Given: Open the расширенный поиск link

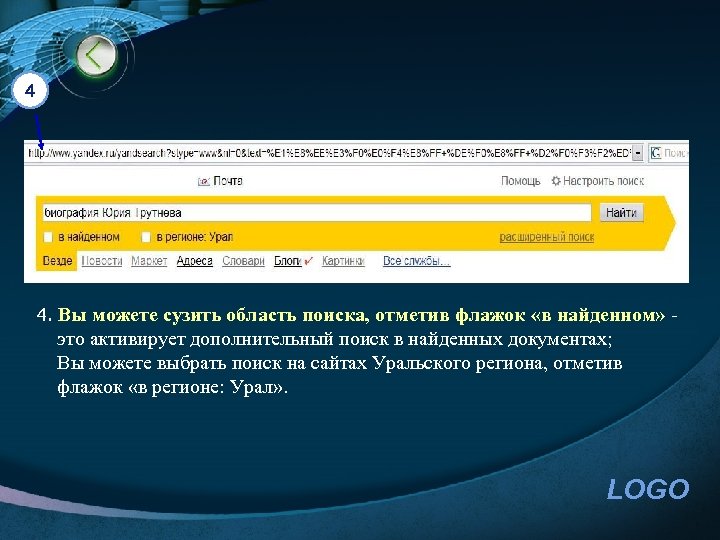Looking at the screenshot, I should (x=547, y=237).
